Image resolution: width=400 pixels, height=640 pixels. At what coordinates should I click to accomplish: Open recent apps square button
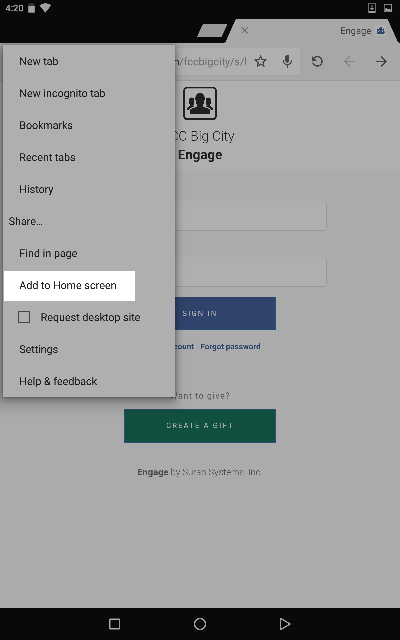click(115, 624)
